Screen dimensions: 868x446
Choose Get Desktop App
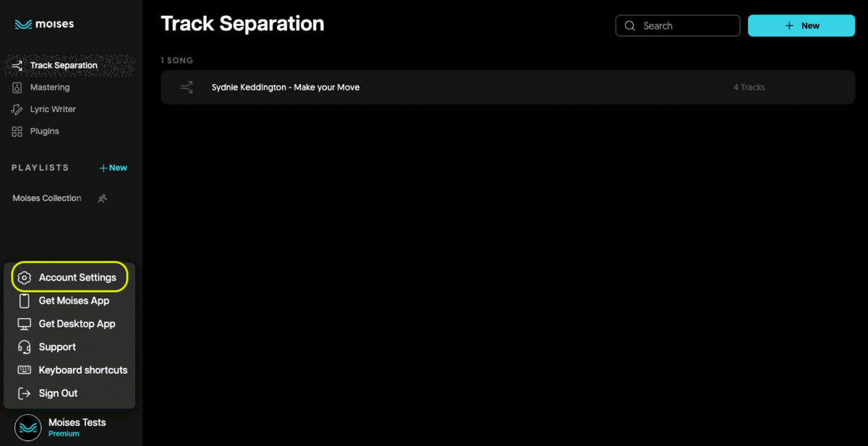[77, 324]
